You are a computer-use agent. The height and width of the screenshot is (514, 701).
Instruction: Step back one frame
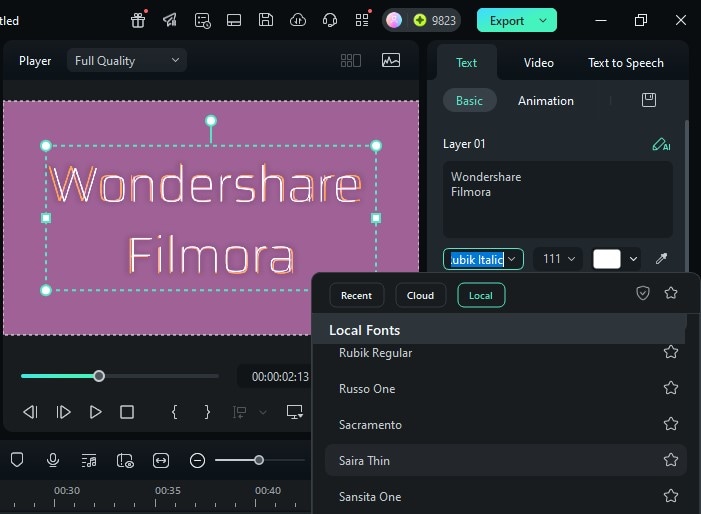(x=30, y=412)
